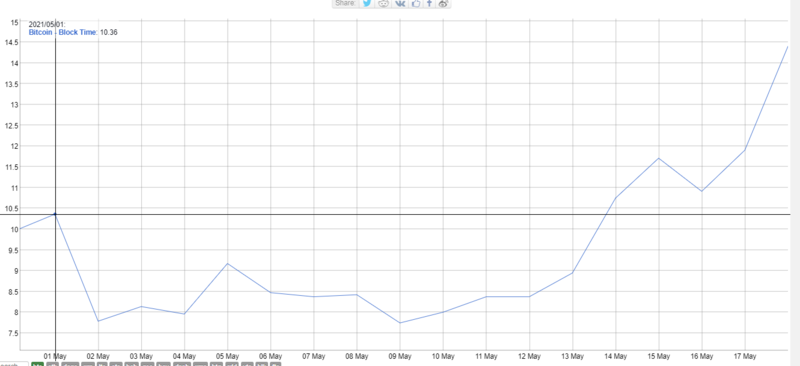This screenshot has width=800, height=366.
Task: Click the '14 May' x-axis label
Action: (616, 356)
